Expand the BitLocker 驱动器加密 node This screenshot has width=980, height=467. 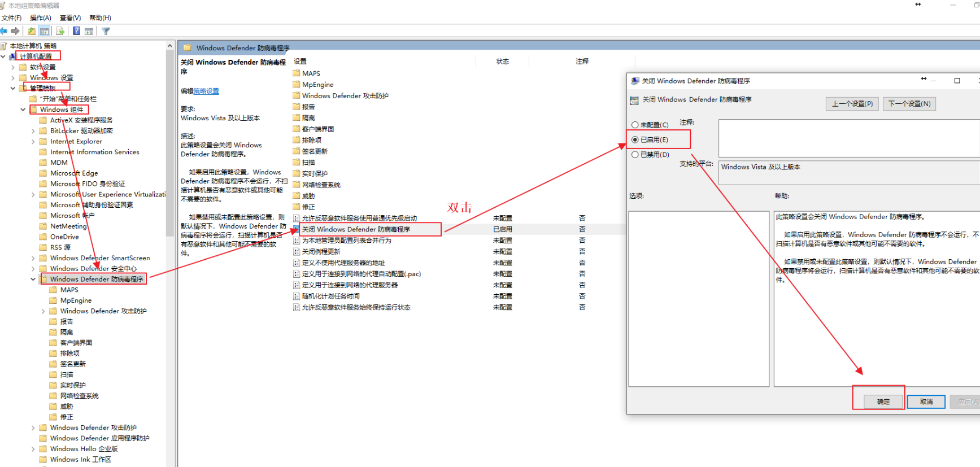tap(33, 131)
